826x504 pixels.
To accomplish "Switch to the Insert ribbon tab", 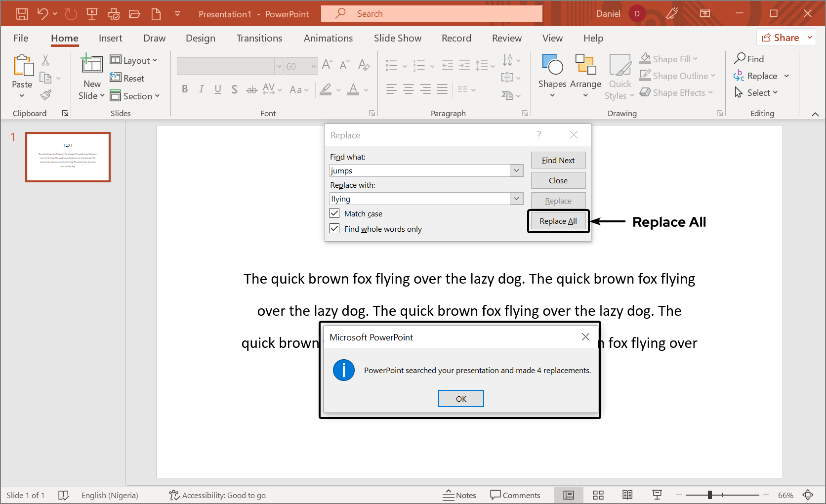I will (x=110, y=38).
